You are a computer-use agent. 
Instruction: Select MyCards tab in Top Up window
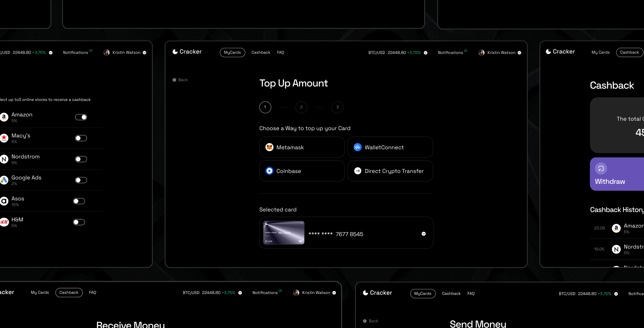click(232, 52)
